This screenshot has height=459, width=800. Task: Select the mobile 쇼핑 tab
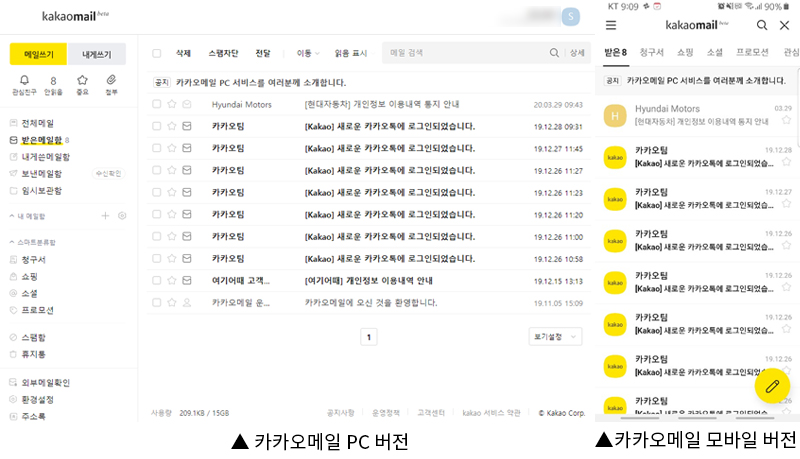coord(685,53)
